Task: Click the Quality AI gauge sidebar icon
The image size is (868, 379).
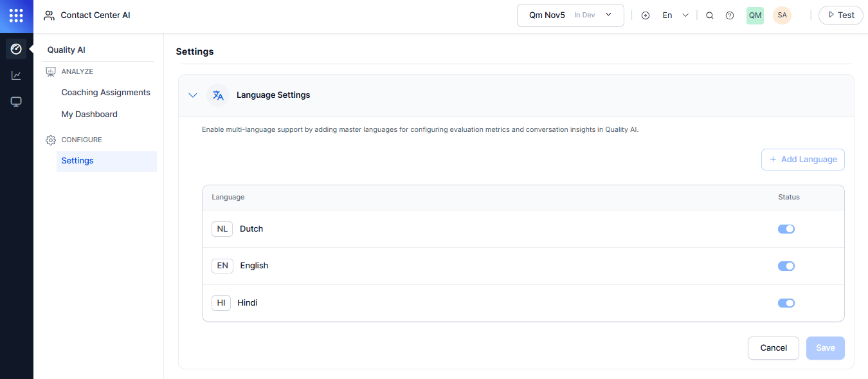Action: pos(16,48)
